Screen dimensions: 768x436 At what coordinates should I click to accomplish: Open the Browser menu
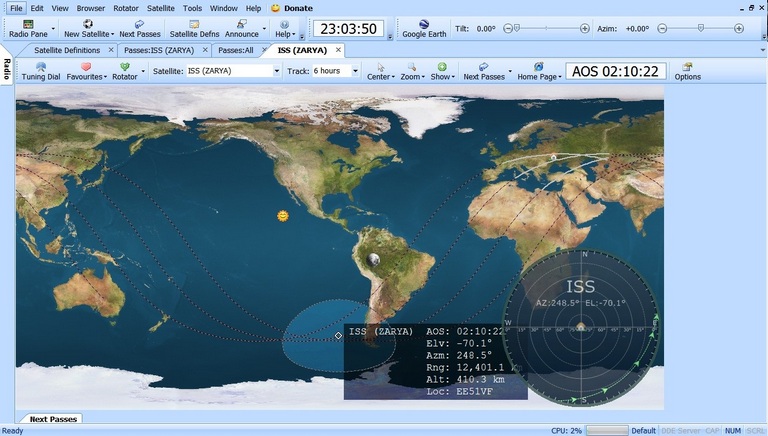91,8
